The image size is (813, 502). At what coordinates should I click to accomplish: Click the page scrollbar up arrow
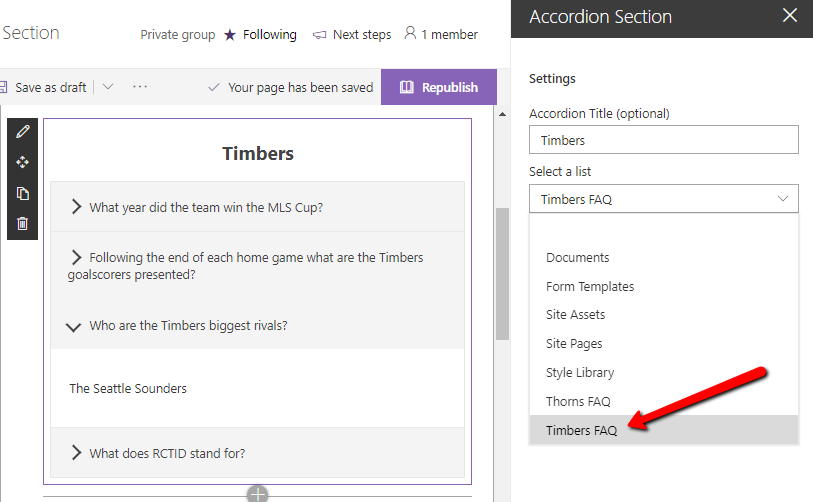[x=502, y=114]
